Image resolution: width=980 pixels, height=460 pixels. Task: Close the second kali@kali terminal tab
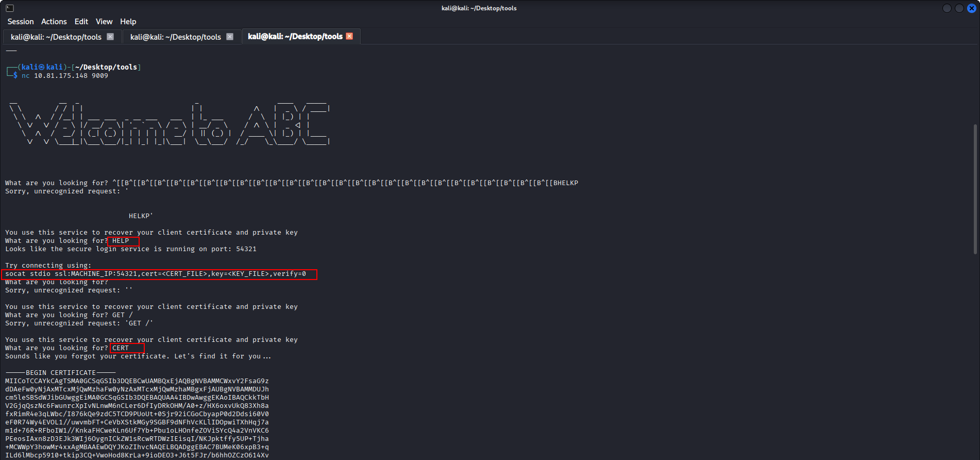tap(230, 37)
